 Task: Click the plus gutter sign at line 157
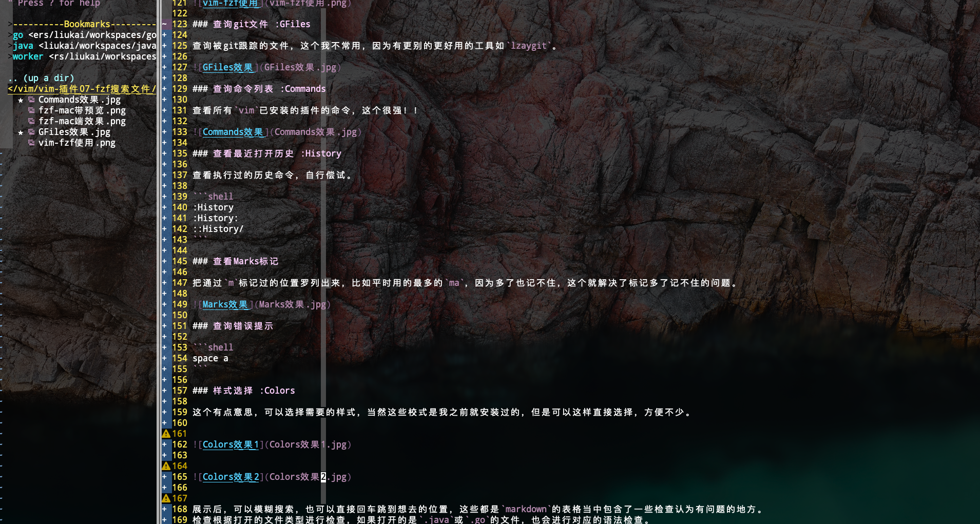coord(164,391)
